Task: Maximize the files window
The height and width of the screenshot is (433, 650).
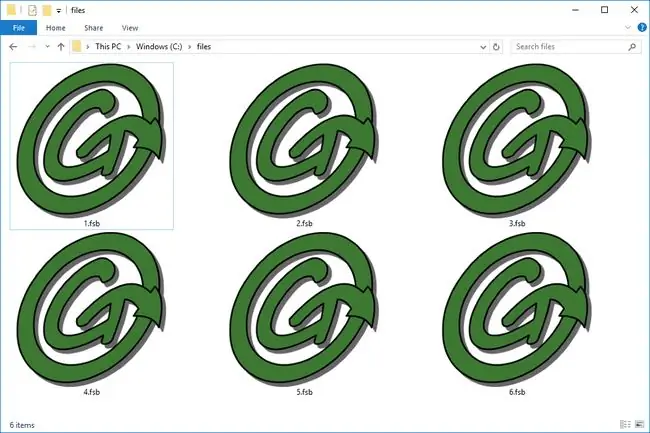Action: pos(605,10)
